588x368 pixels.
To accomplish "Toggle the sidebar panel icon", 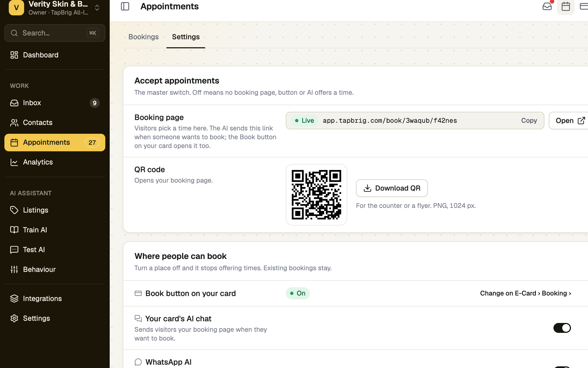I will click(x=125, y=6).
